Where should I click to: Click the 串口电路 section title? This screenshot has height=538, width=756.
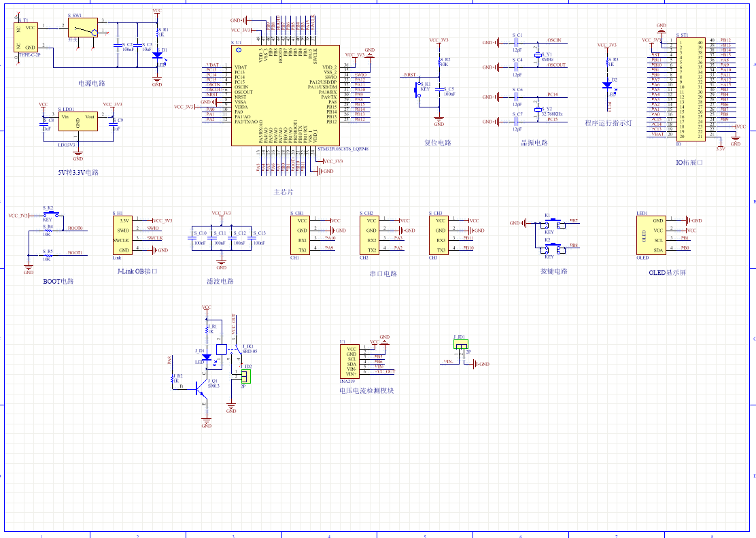click(383, 273)
